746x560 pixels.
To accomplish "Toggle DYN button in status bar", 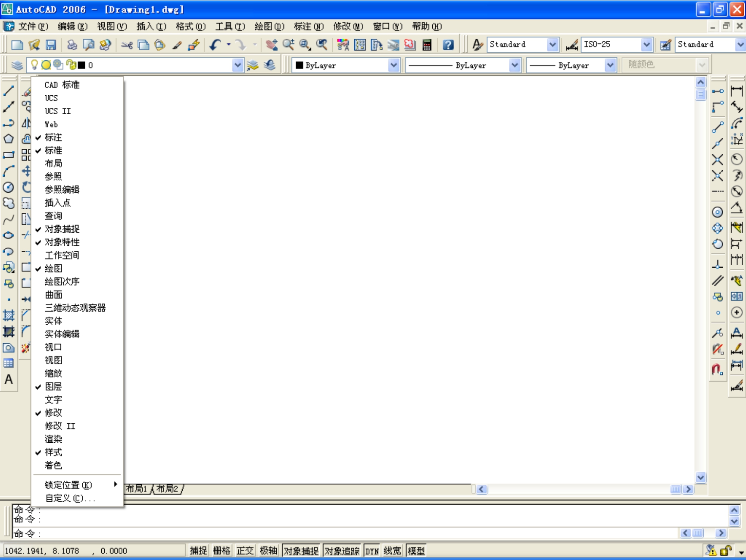I will 372,551.
